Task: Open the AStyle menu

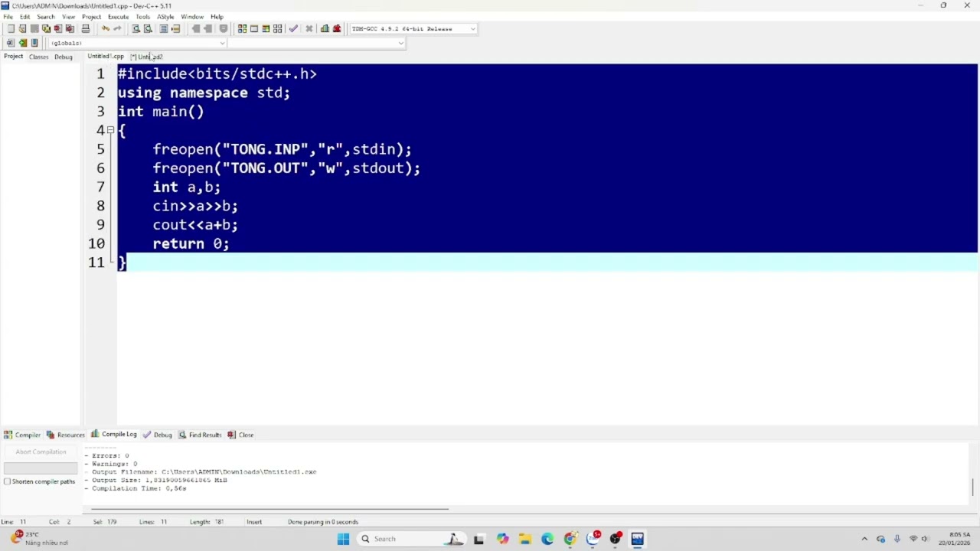Action: (x=165, y=16)
